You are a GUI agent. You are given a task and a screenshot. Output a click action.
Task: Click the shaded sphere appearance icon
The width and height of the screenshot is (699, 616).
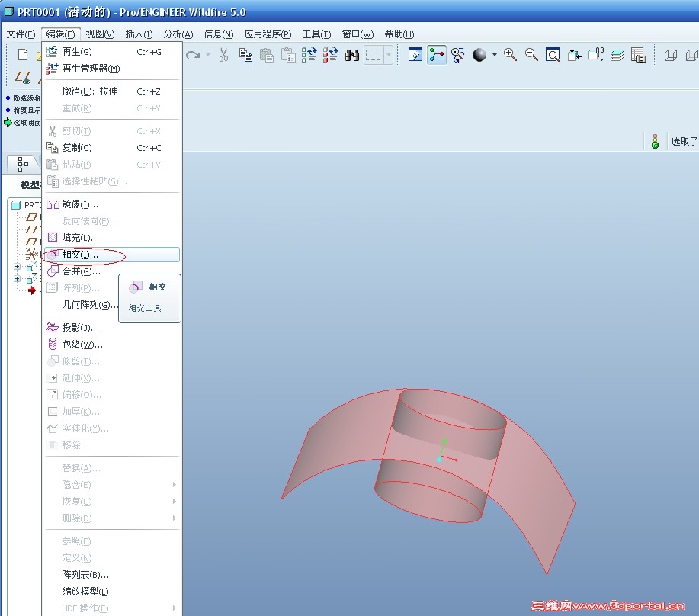click(479, 55)
